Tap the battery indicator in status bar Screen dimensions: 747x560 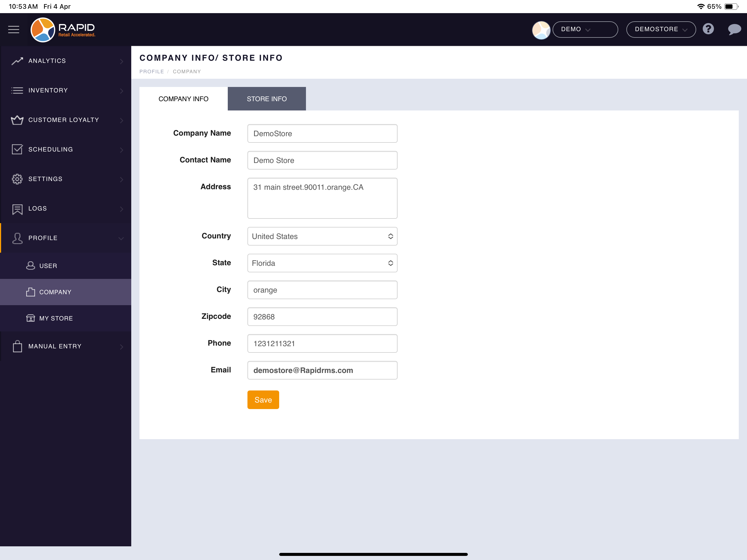pos(731,6)
